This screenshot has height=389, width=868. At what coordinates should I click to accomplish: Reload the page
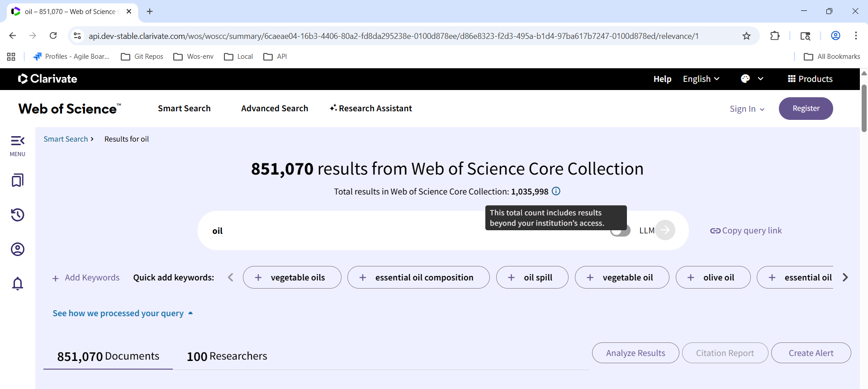pos(53,36)
